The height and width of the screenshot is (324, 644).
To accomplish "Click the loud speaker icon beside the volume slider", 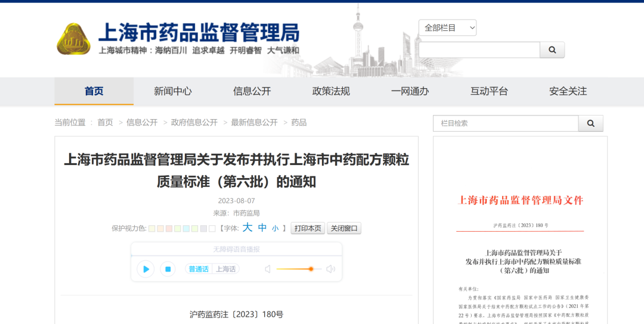I will click(330, 269).
